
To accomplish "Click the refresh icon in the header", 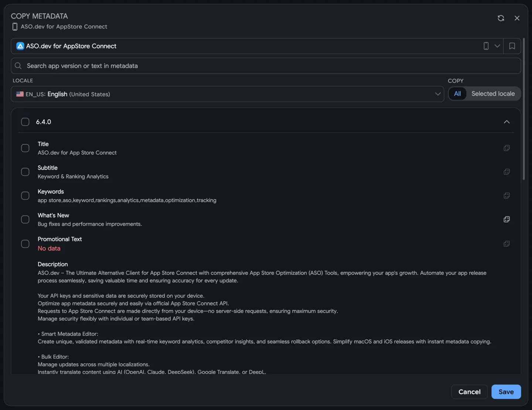I will [501, 18].
